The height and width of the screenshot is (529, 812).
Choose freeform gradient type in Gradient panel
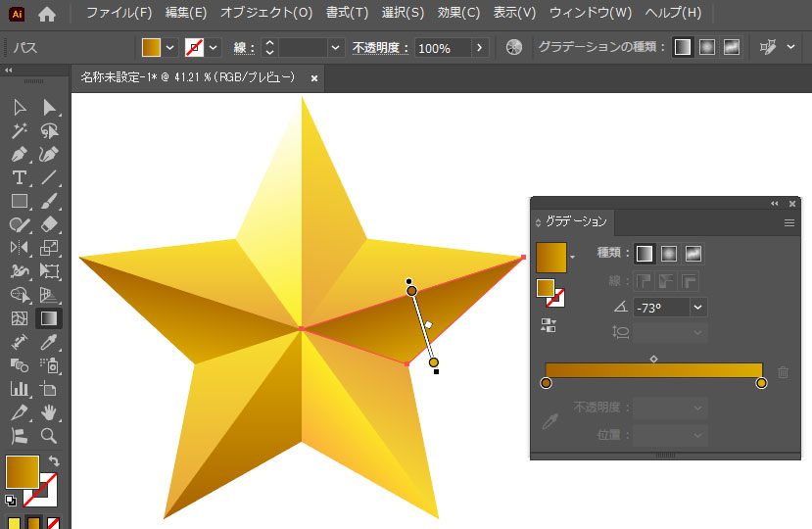(x=694, y=254)
